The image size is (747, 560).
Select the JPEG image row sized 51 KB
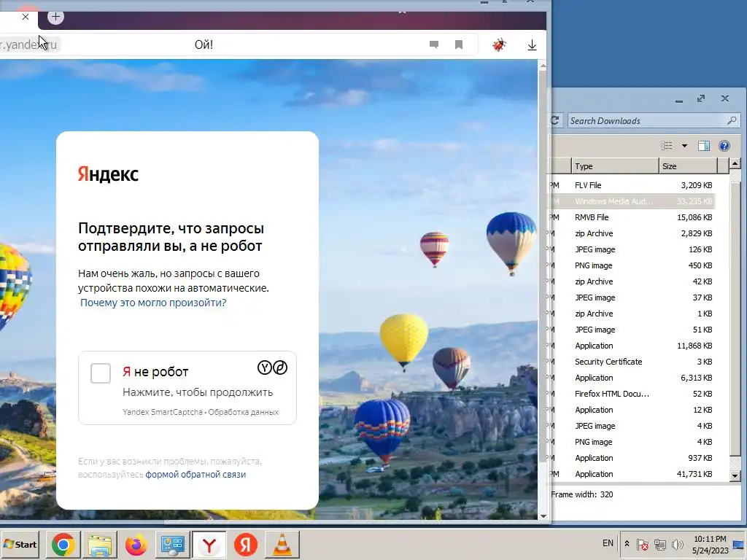pyautogui.click(x=632, y=330)
